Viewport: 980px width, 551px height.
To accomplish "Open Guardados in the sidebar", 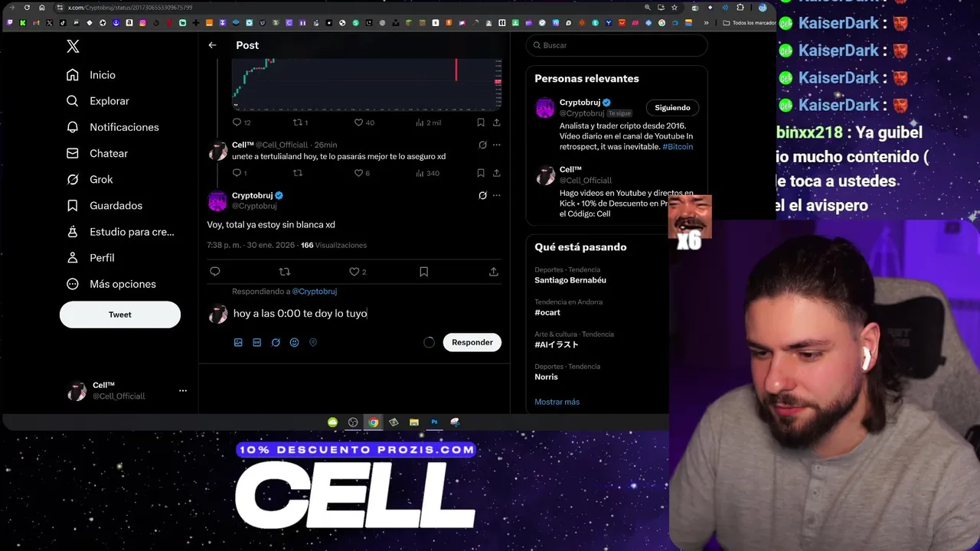I will (x=105, y=205).
